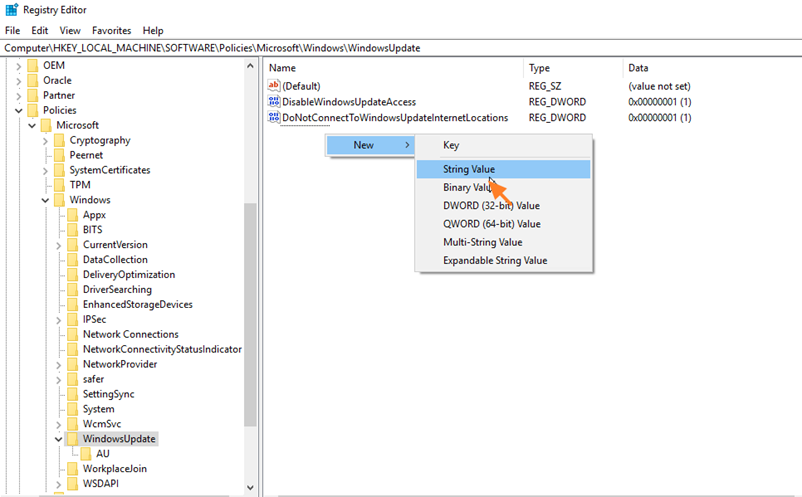Click the DoNotConnectToWindowsUpdateInternetLocations DWORD icon

274,118
